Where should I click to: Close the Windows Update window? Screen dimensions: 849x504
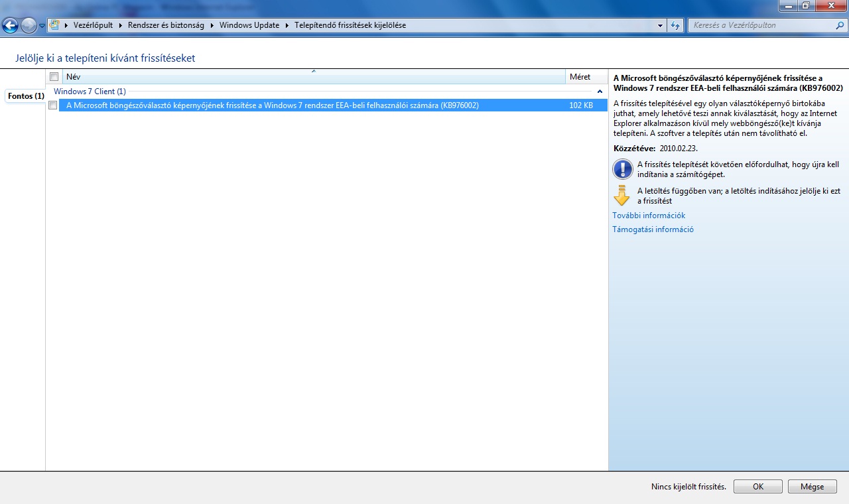point(830,5)
